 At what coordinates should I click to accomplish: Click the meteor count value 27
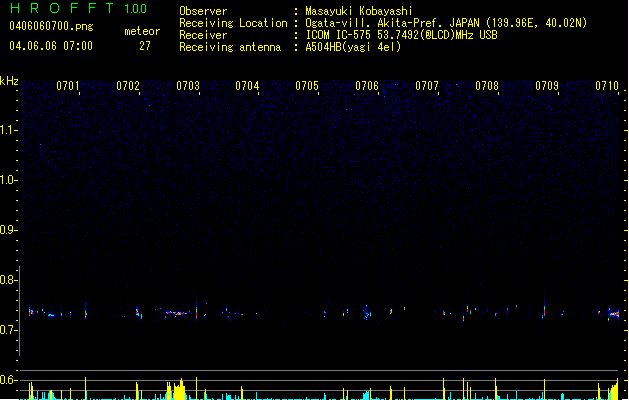pos(145,46)
